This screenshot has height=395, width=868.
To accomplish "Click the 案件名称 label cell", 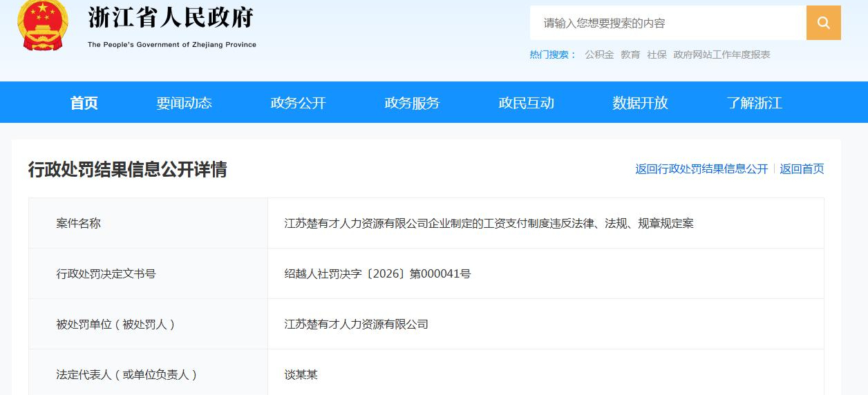I will tap(148, 223).
